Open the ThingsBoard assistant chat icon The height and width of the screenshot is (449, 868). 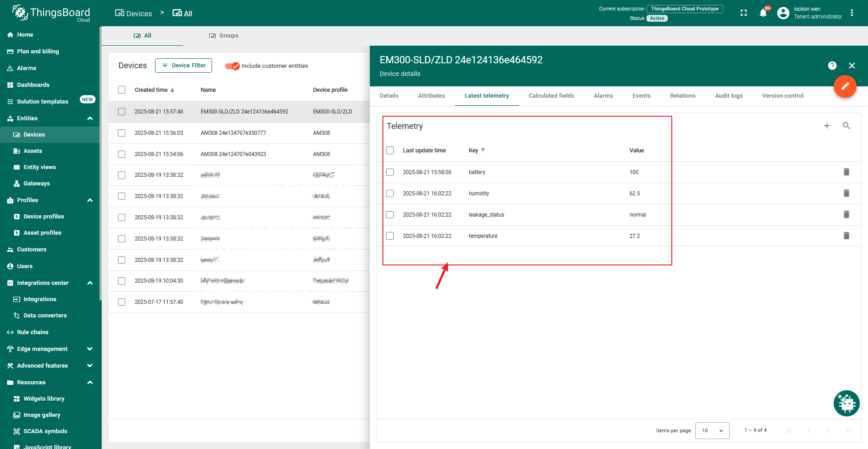(x=846, y=403)
